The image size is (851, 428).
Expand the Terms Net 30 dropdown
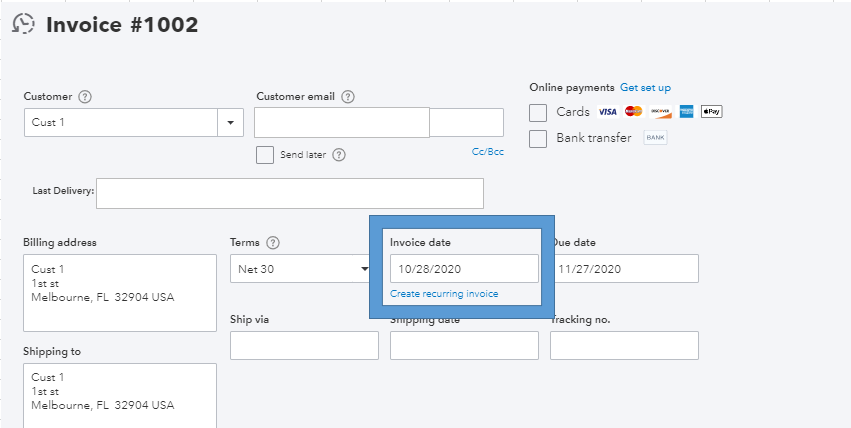(x=364, y=269)
